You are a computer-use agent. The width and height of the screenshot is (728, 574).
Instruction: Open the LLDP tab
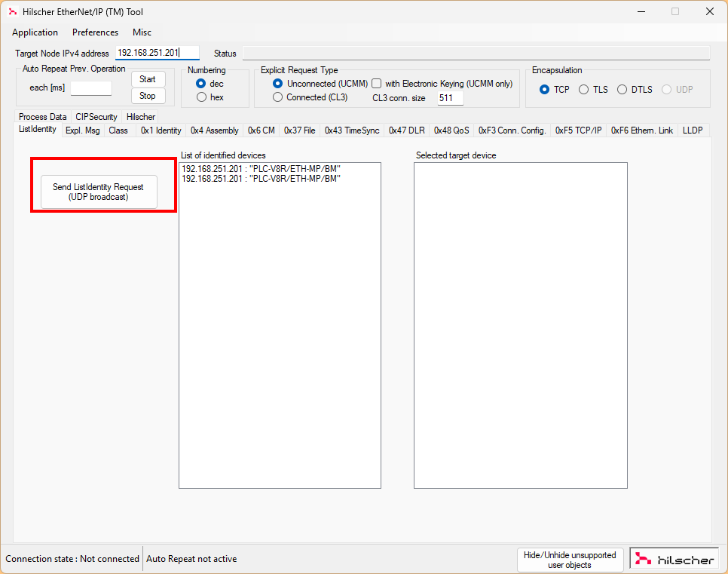point(693,130)
